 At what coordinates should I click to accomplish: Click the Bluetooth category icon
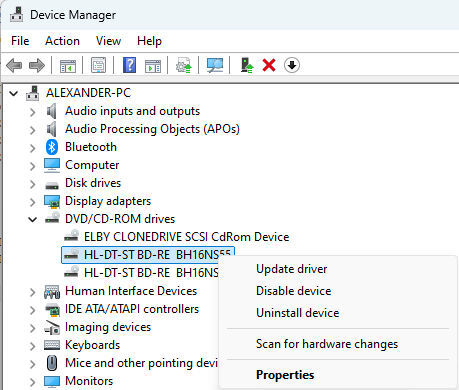point(52,147)
